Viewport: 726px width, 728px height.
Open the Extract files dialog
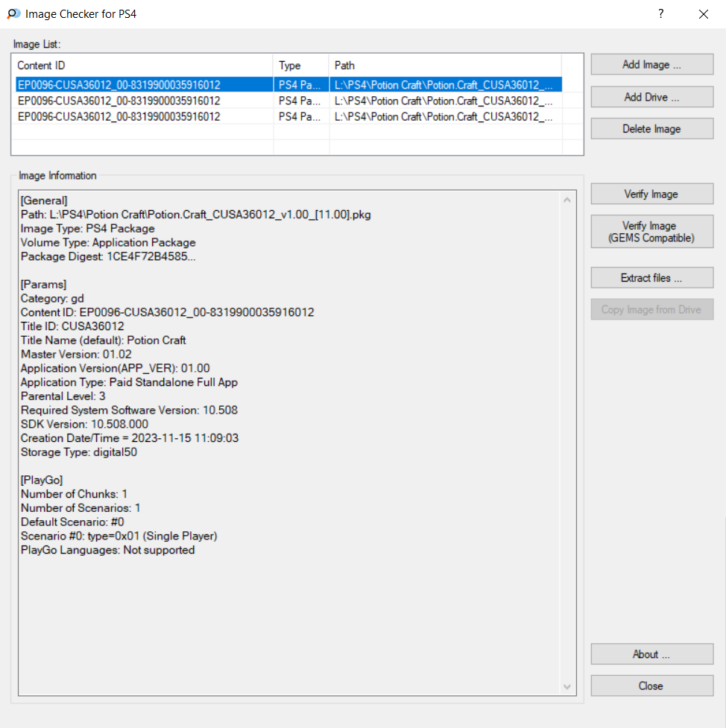(x=651, y=278)
